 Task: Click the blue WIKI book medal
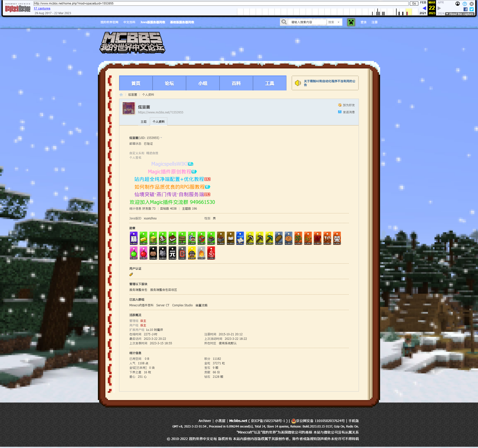(x=240, y=238)
